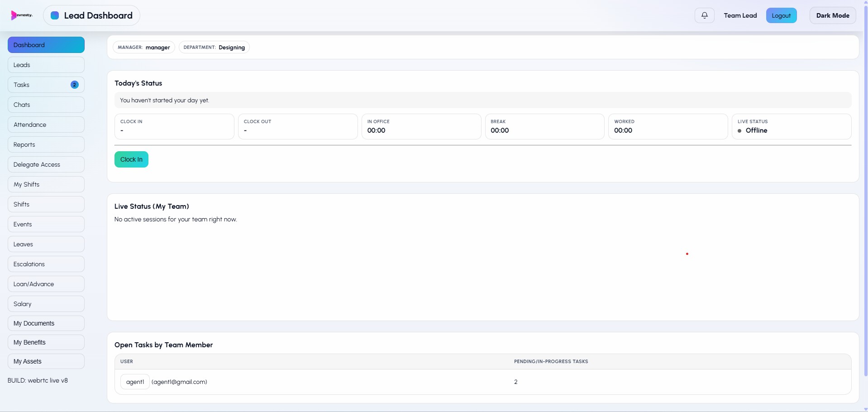Click the offline status indicator dot
This screenshot has width=868, height=412.
pos(739,131)
